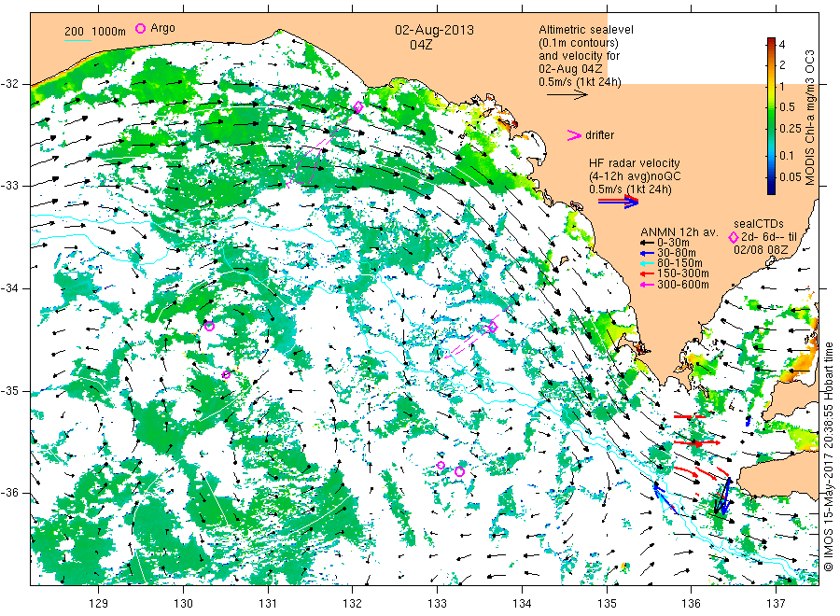Click the longitude axis label '137'
Viewport: 840px width, 616px height.
776,604
